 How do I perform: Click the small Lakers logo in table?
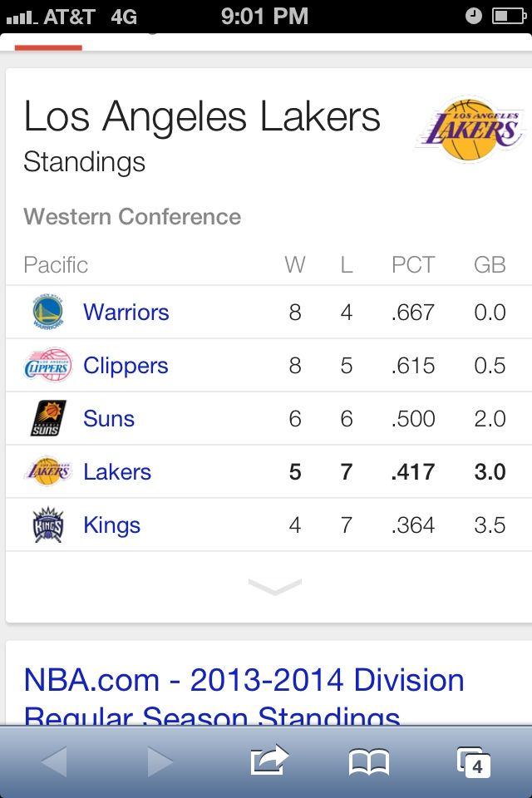(x=48, y=471)
